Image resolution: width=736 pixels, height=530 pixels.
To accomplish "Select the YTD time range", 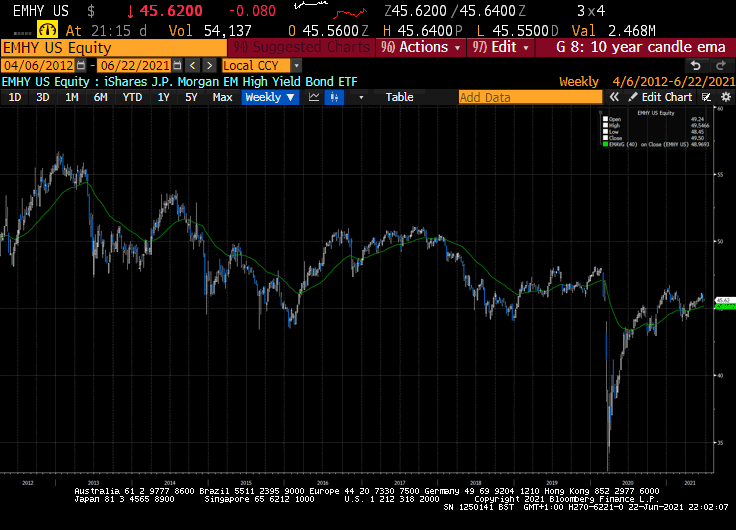I will coord(132,97).
